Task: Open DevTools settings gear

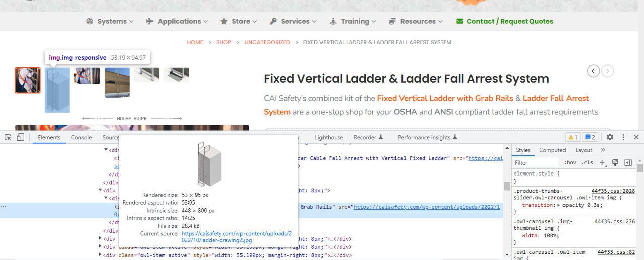Action: click(x=610, y=137)
